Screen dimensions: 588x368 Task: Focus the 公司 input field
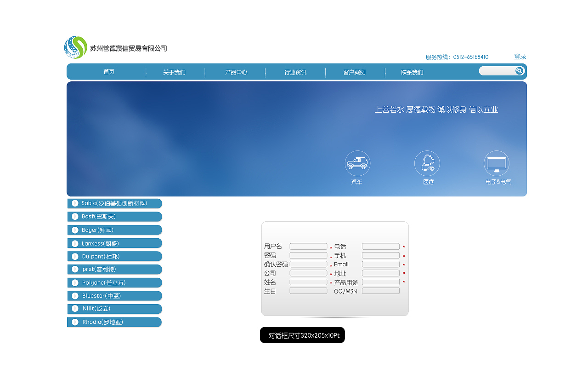coord(308,273)
